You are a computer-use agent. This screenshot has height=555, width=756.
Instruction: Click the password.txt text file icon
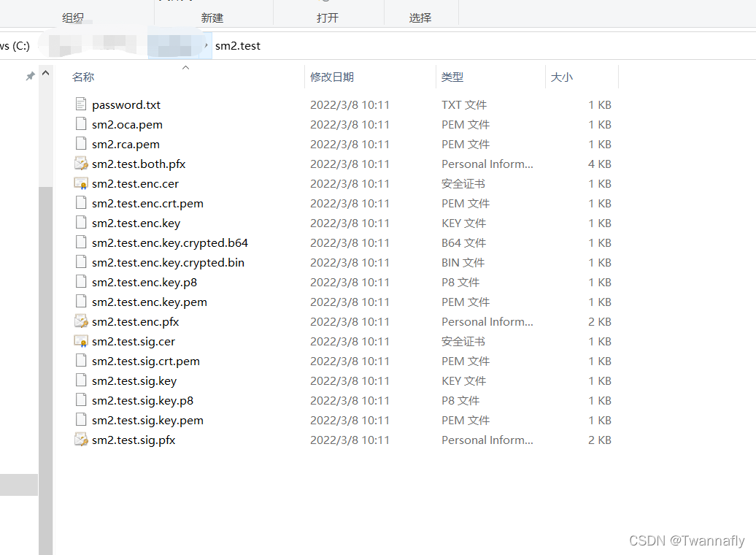tap(80, 104)
